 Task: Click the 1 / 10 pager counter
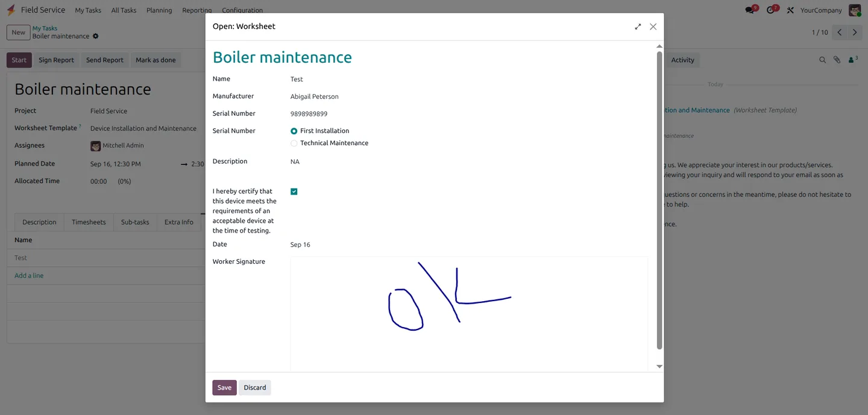click(820, 33)
